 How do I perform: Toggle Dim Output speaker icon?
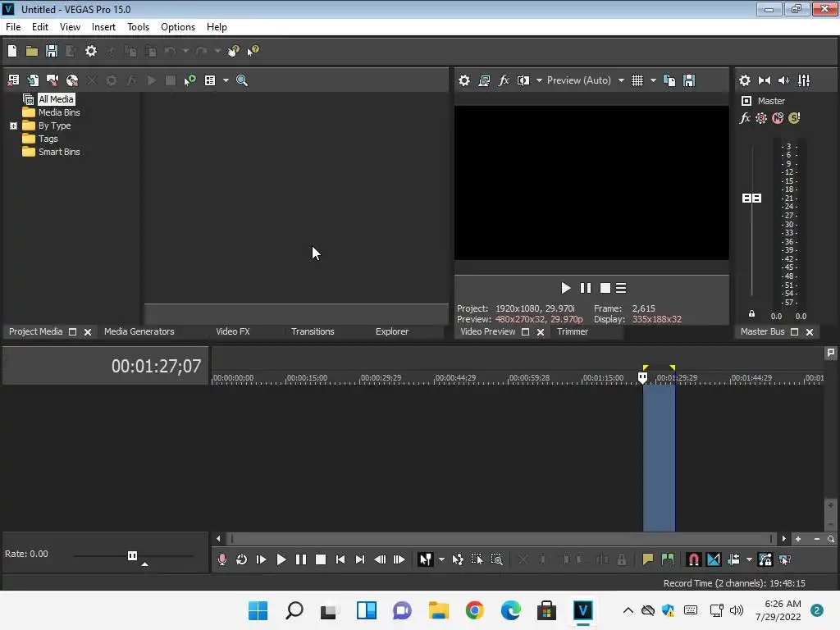coord(783,80)
